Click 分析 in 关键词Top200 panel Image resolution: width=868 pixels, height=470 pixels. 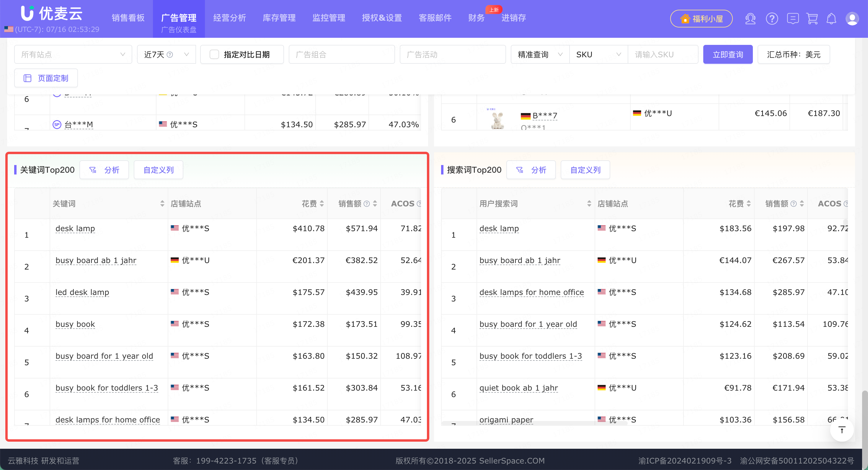pos(104,170)
